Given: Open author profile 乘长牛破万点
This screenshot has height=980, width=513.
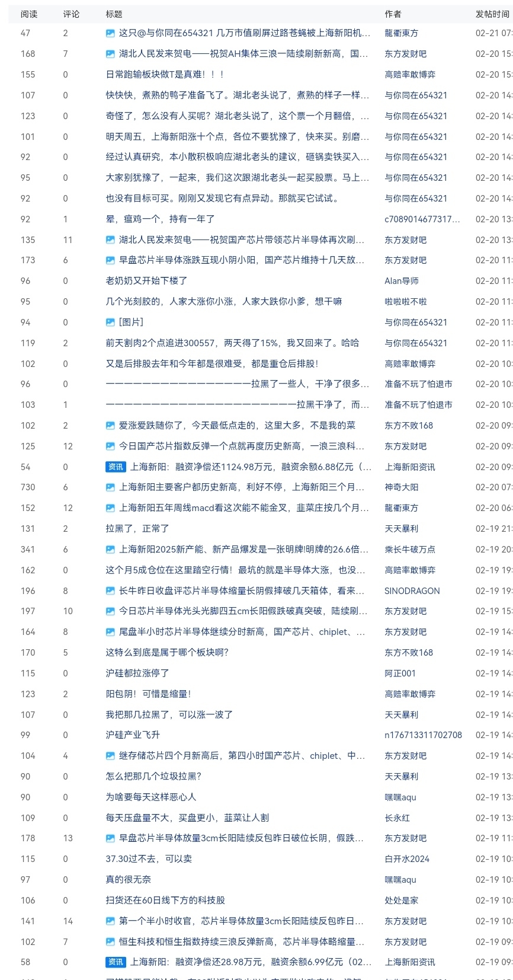Looking at the screenshot, I should point(410,550).
